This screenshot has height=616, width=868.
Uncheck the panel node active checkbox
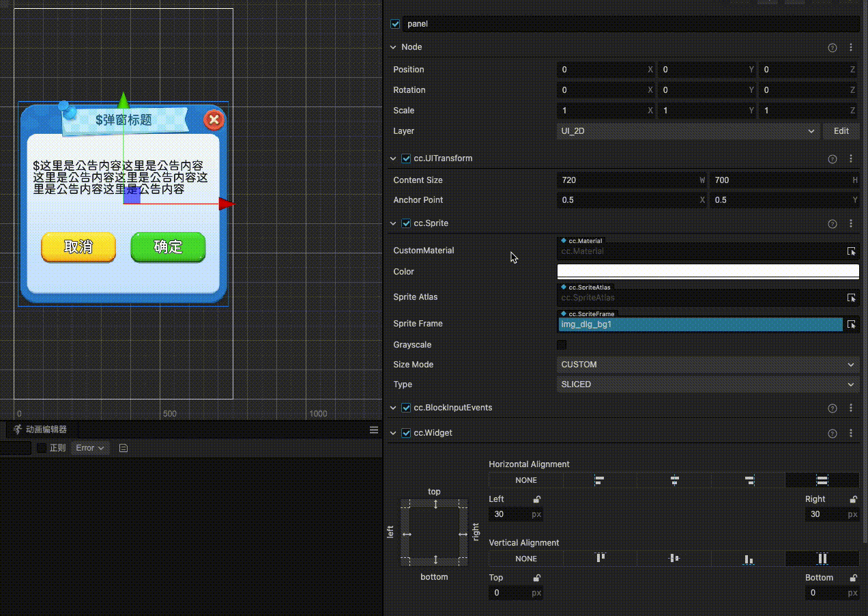tap(395, 24)
